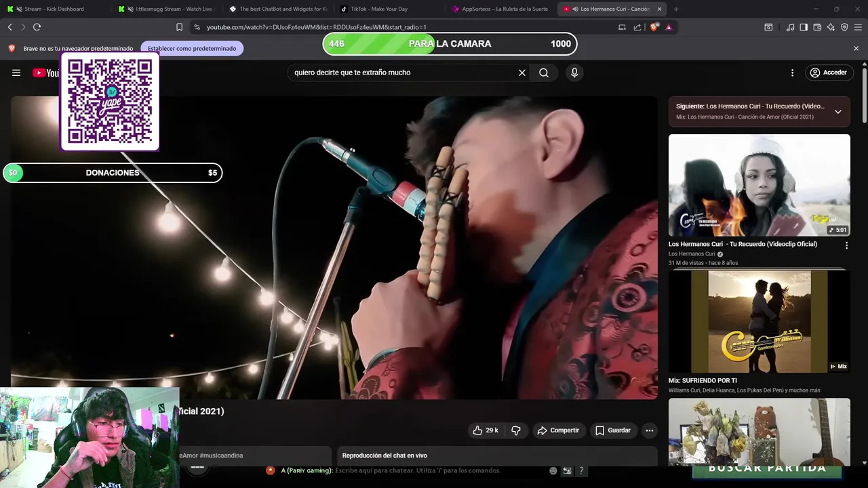Start voice search with microphone
This screenshot has height=488, width=868.
click(574, 73)
